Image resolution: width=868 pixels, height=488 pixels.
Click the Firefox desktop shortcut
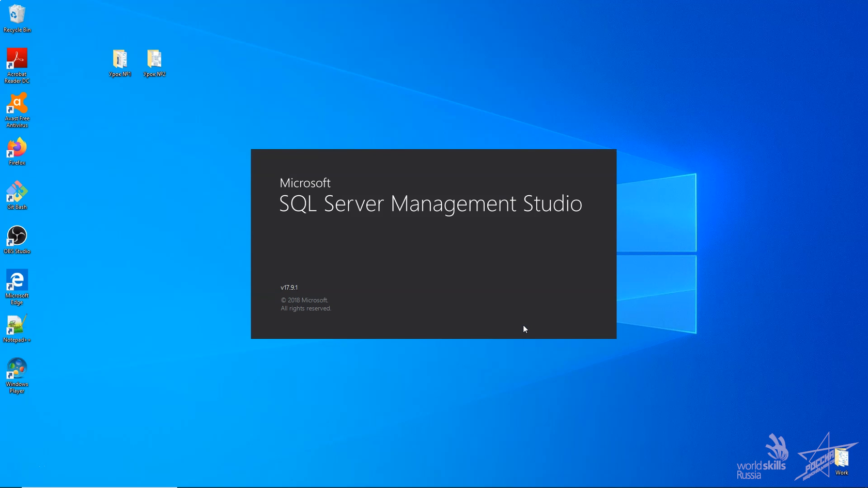coord(17,151)
